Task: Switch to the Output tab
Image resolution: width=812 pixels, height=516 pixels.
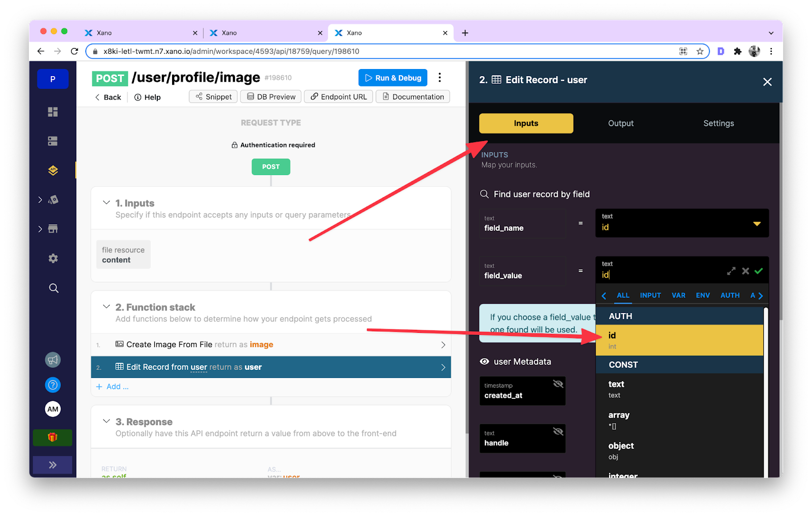Action: click(620, 123)
